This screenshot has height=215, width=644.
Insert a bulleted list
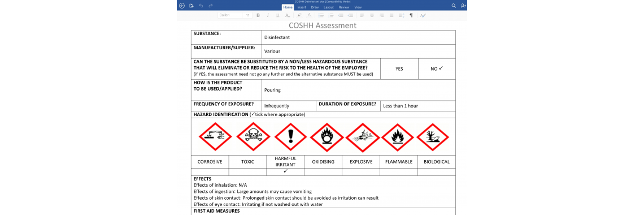[x=321, y=15]
